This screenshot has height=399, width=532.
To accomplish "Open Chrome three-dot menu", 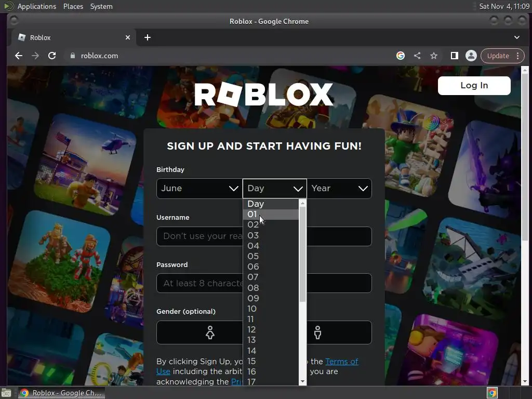I will (x=518, y=56).
